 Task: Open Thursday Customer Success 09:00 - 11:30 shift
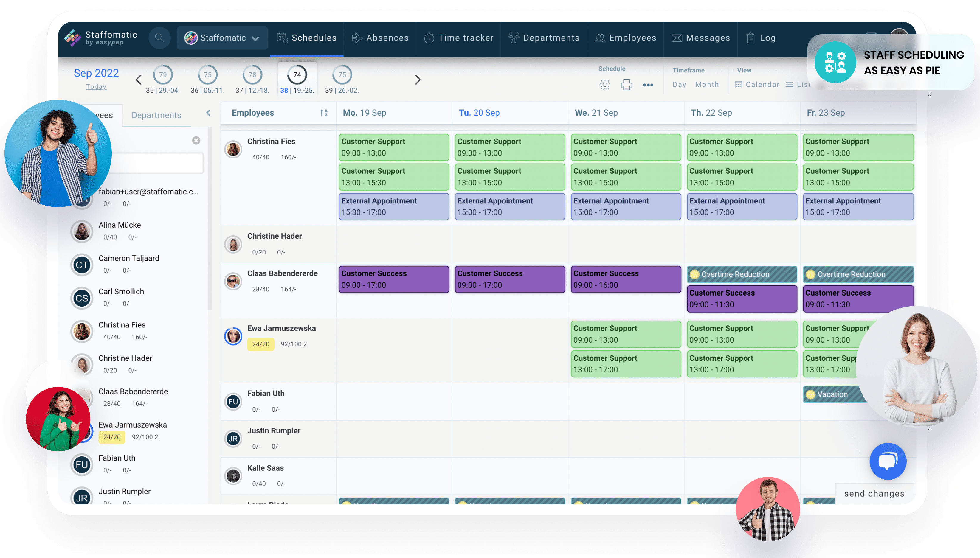coord(742,299)
